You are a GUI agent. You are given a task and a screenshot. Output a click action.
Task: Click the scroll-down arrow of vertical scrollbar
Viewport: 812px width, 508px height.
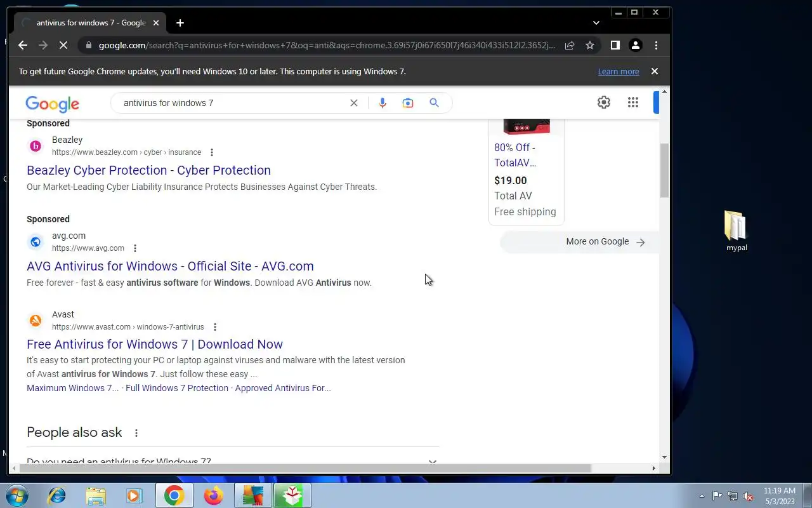click(664, 457)
